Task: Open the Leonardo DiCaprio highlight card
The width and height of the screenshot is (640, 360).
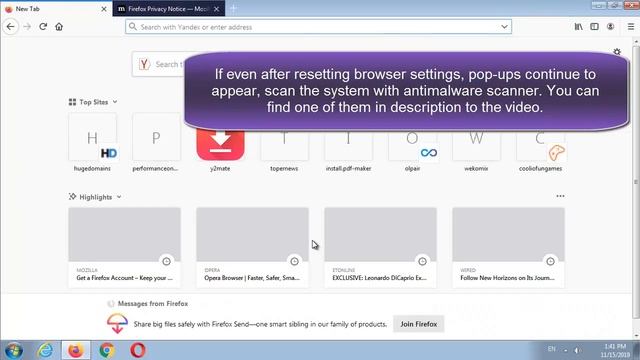Action: (380, 247)
